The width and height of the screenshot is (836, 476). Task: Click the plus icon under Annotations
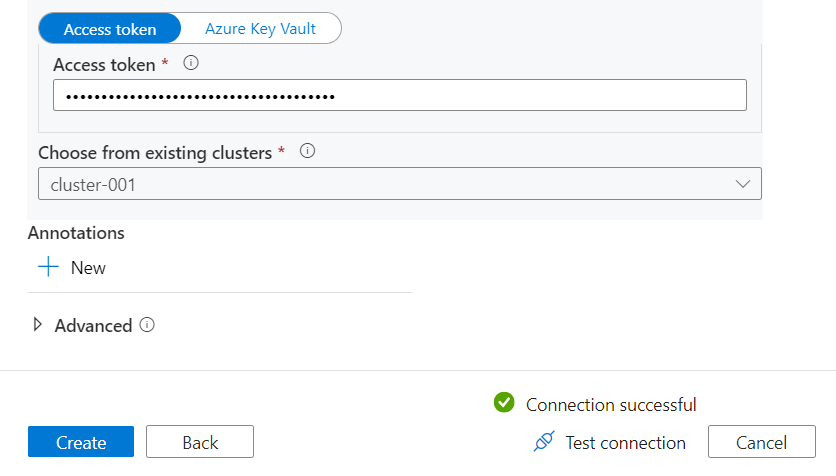48,268
